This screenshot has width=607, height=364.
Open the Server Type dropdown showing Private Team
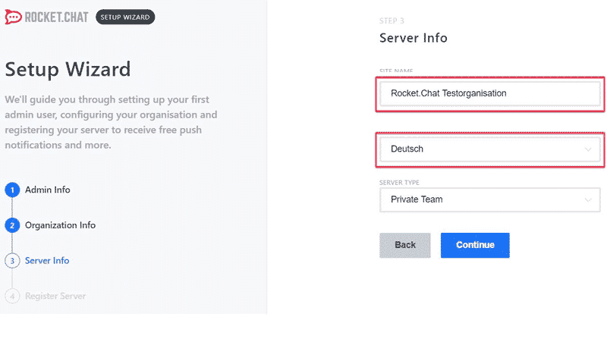489,200
